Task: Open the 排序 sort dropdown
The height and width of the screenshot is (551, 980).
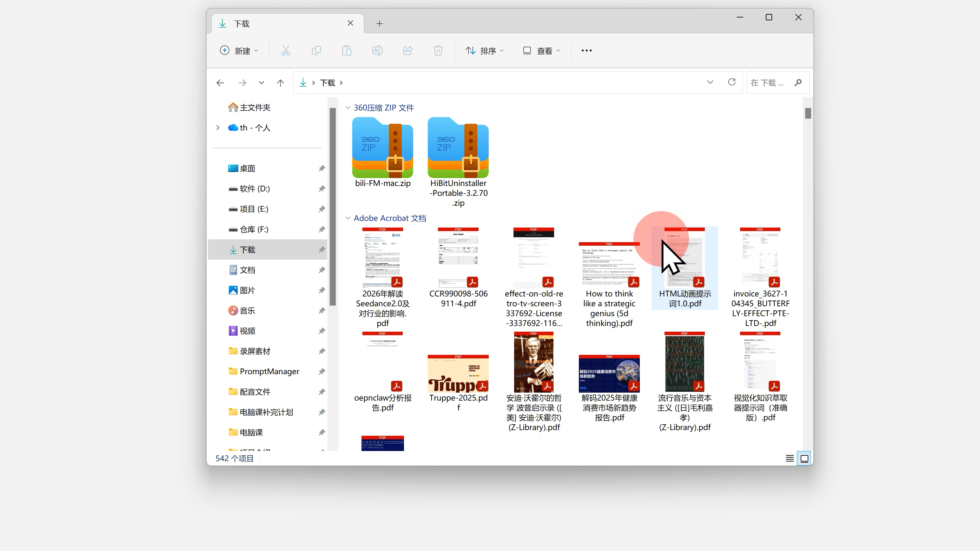Action: coord(484,50)
